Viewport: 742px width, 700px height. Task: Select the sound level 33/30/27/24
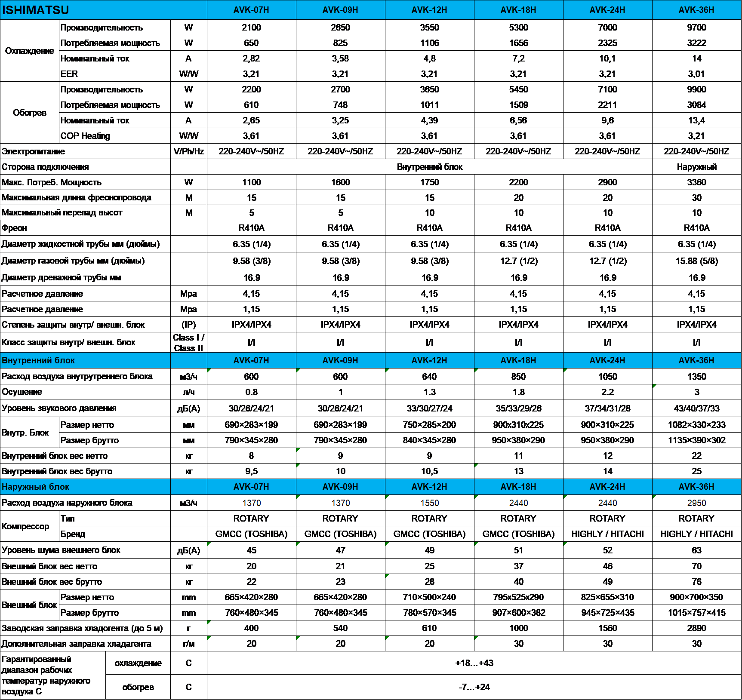[429, 408]
